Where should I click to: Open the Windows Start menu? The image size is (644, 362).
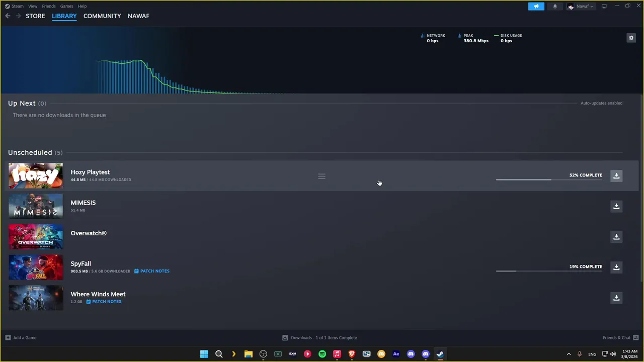(204, 354)
